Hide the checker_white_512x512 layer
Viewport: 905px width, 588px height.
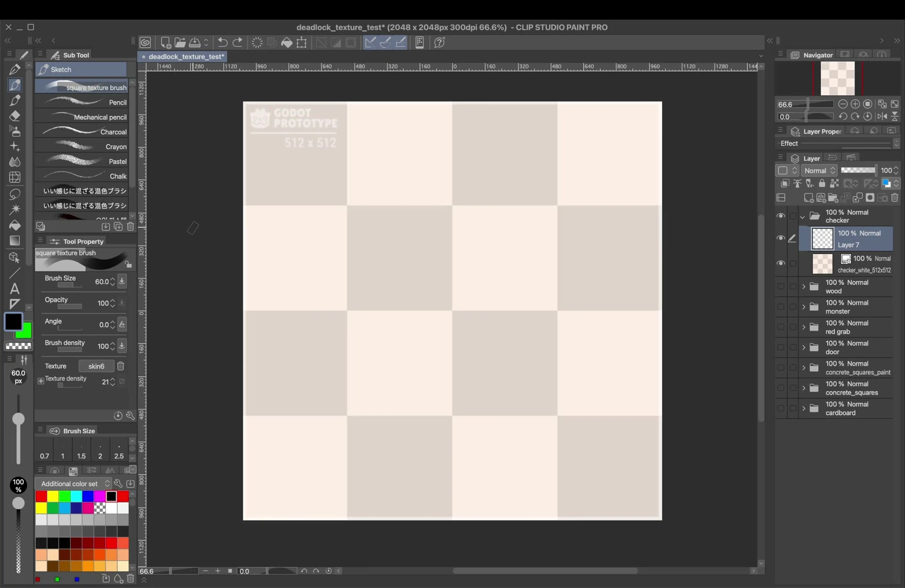pos(781,263)
